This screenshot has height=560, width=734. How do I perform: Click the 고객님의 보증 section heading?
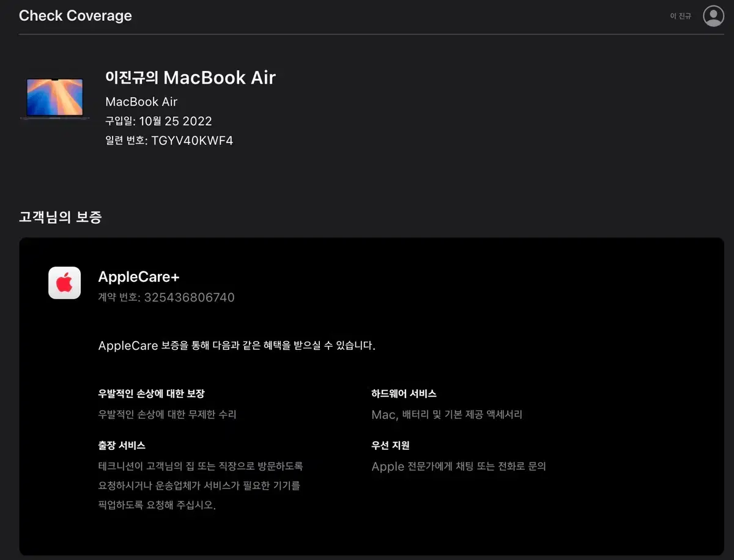[61, 216]
